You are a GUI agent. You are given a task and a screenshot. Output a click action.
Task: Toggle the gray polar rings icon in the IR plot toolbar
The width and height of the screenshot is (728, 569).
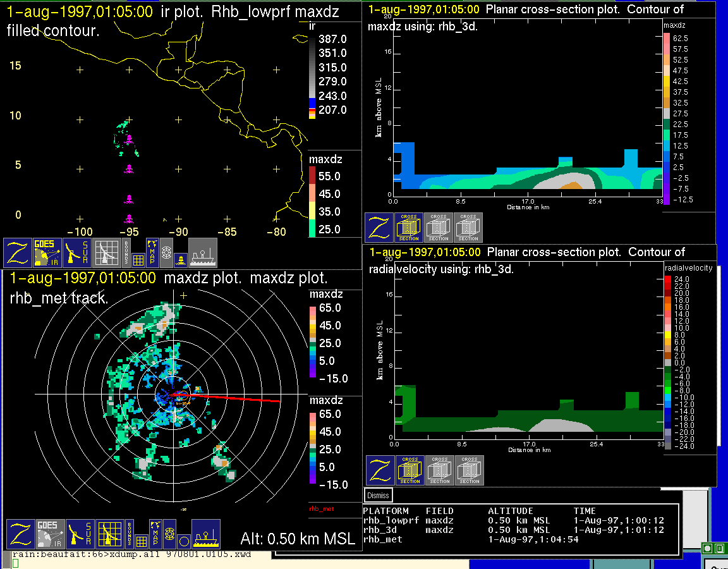(x=167, y=252)
